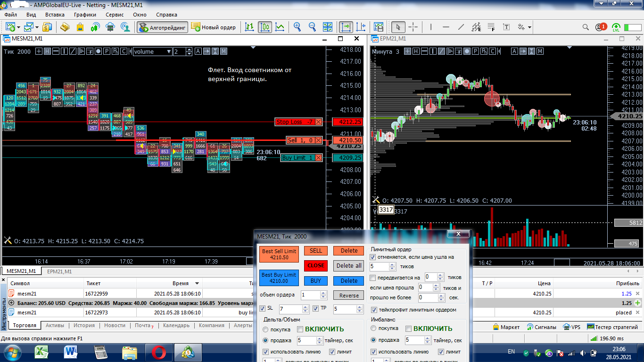Open the Файл menu
The height and width of the screenshot is (362, 644).
[x=10, y=15]
